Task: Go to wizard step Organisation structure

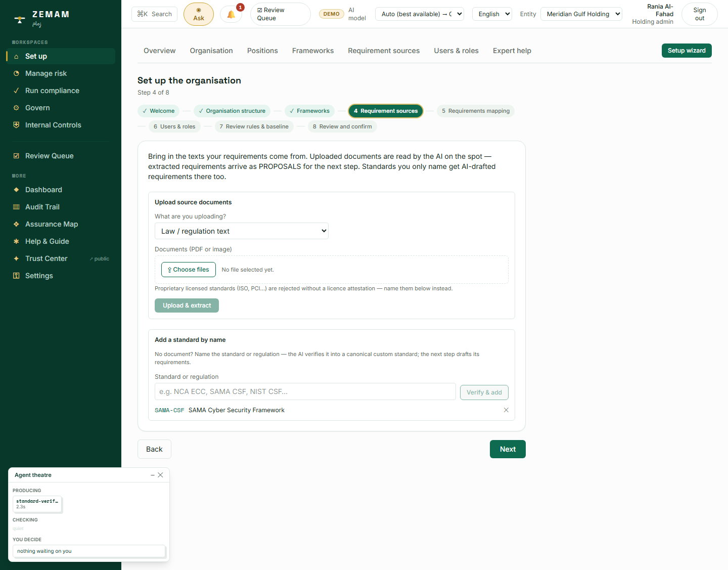Action: point(232,111)
